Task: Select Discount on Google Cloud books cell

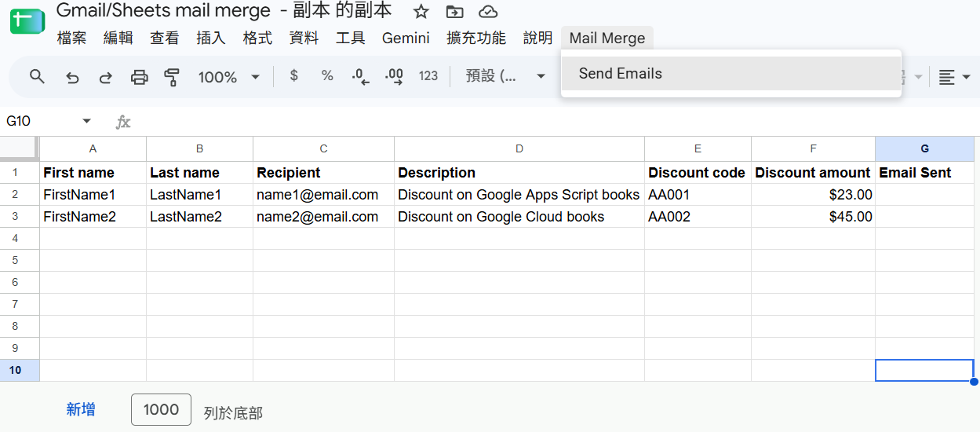Action: click(x=519, y=217)
